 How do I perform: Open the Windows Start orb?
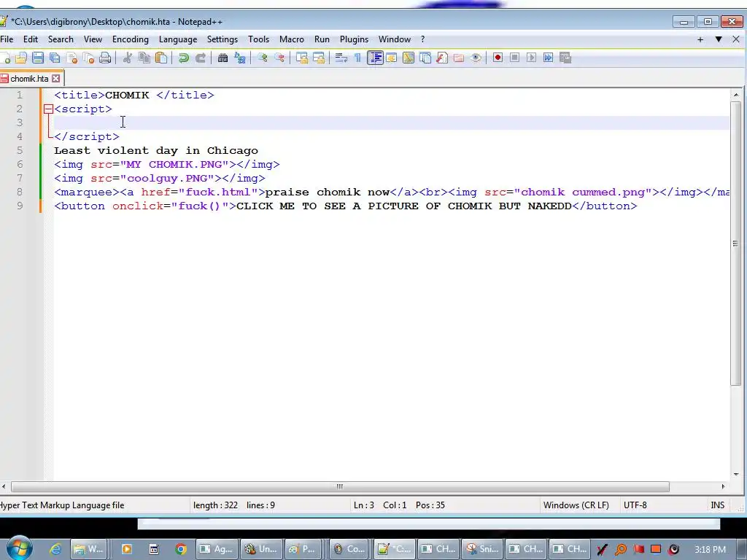click(20, 548)
